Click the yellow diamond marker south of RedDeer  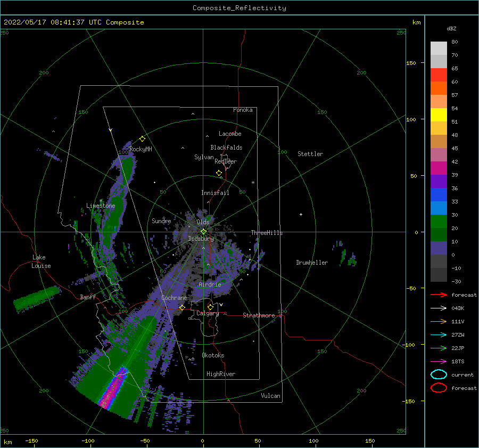tap(219, 173)
